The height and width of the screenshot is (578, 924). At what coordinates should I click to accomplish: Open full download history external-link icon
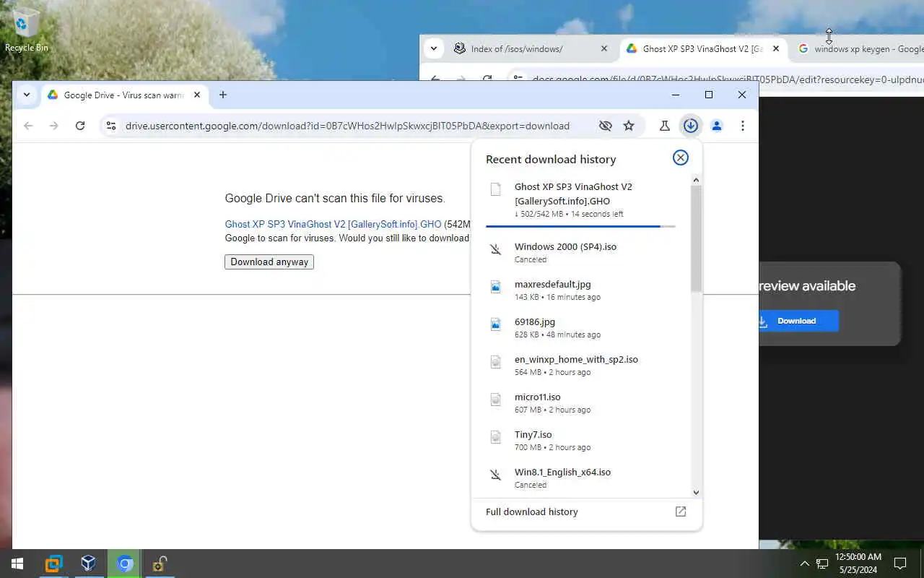click(x=680, y=512)
